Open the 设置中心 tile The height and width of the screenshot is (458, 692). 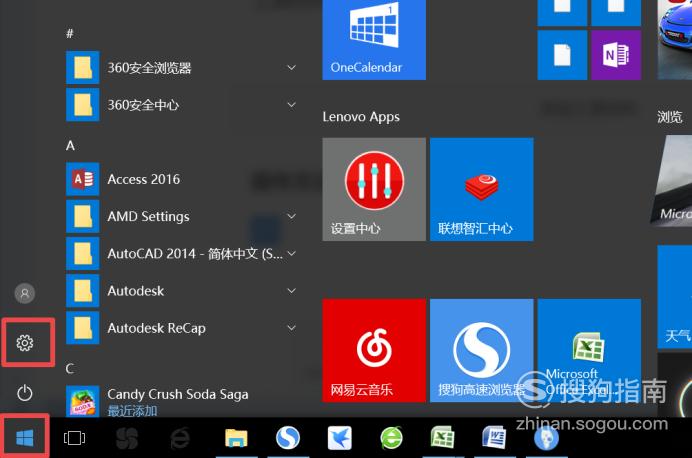(374, 189)
